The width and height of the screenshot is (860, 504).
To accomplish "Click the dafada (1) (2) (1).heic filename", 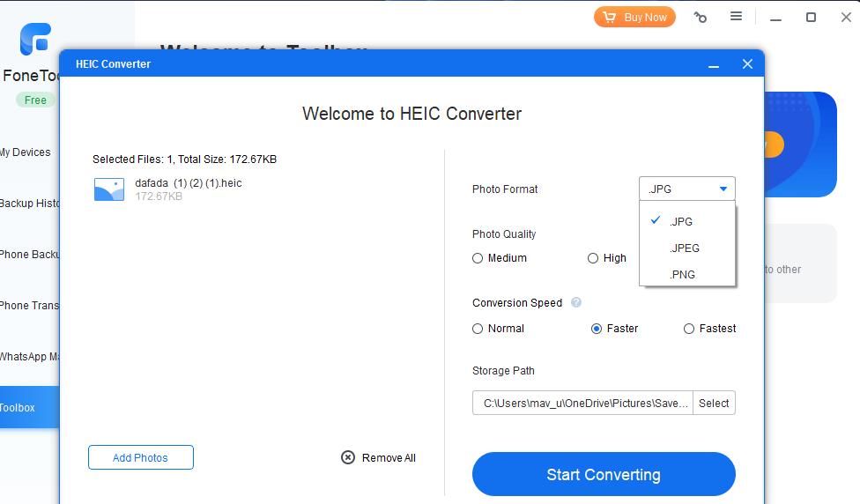I will (x=189, y=183).
